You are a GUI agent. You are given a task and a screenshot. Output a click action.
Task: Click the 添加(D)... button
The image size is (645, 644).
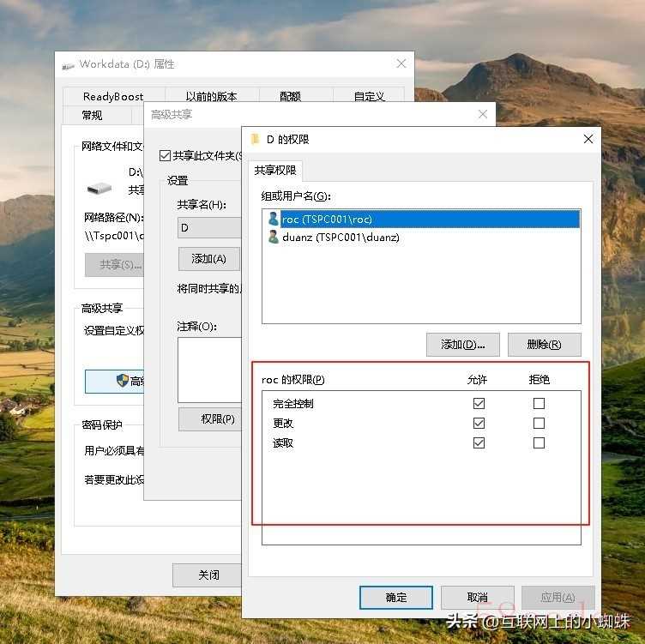(x=463, y=344)
